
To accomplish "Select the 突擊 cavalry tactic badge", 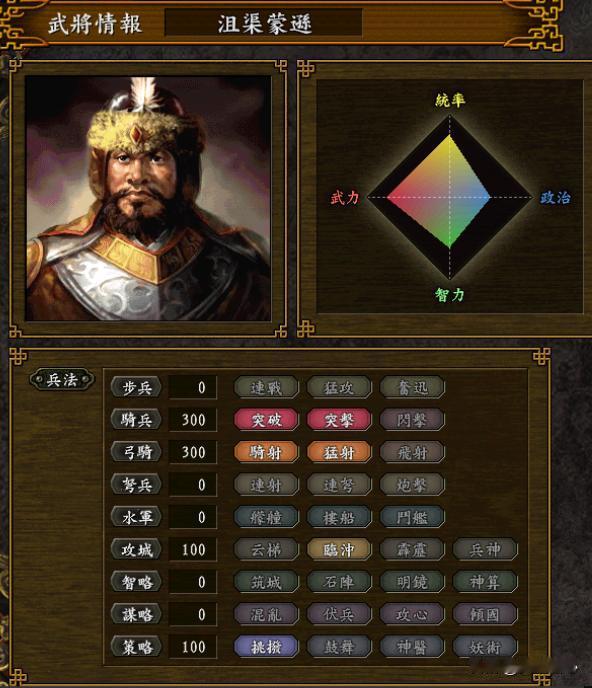I will coord(339,420).
